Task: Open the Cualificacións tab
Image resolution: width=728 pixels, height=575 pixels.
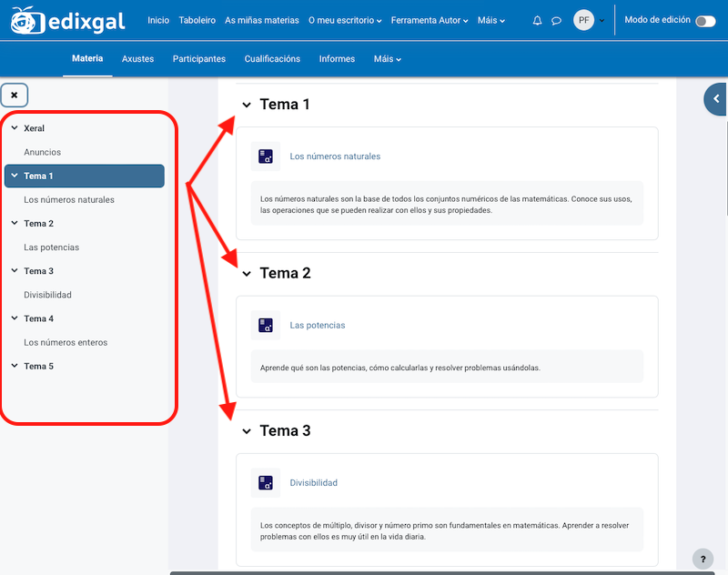Action: (272, 59)
